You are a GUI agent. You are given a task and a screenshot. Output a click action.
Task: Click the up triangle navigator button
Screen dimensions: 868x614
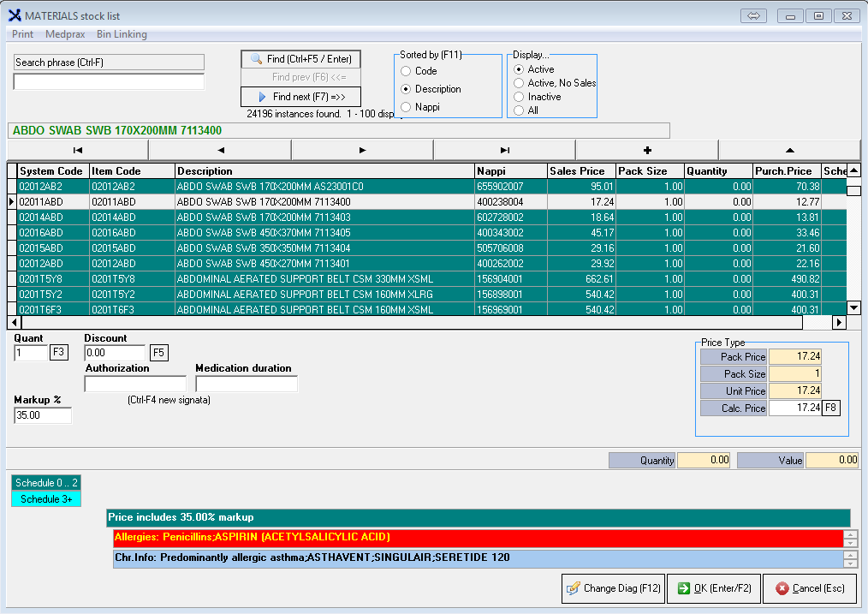click(x=789, y=150)
